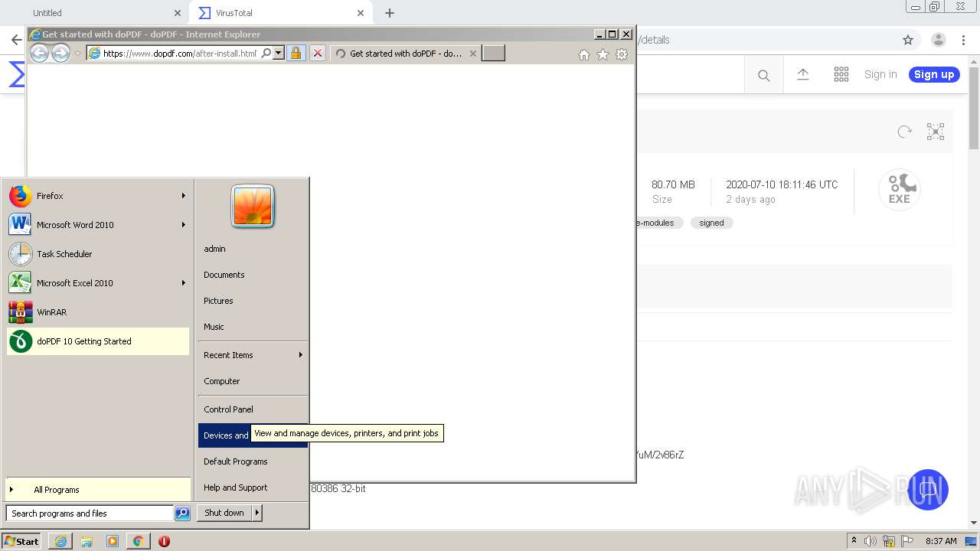Open WinRAR from the Start menu
This screenshot has height=551, width=980.
(x=98, y=312)
